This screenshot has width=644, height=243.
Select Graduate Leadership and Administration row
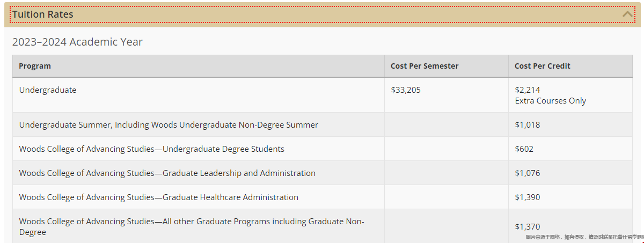pyautogui.click(x=323, y=173)
